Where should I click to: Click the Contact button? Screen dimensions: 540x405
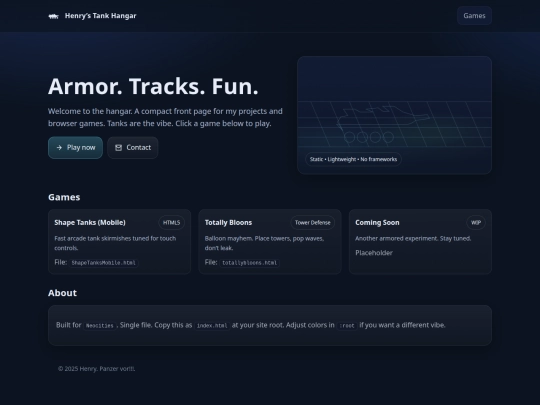click(x=133, y=148)
